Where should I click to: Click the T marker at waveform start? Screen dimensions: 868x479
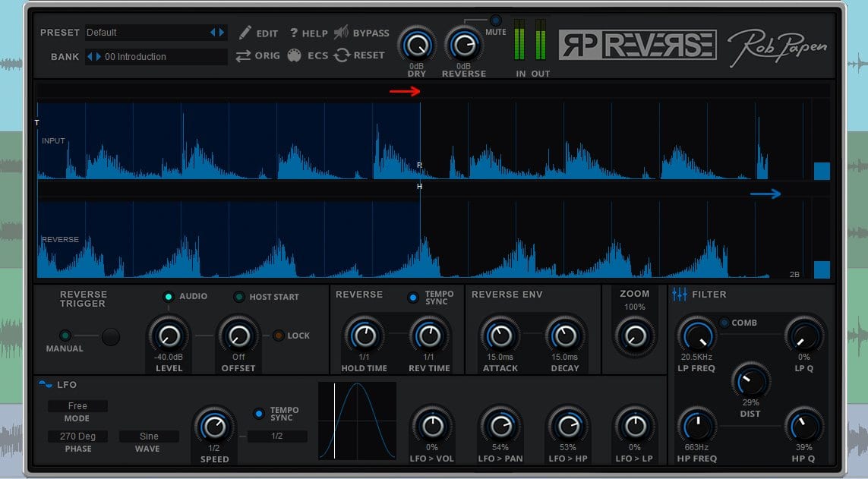pos(37,122)
